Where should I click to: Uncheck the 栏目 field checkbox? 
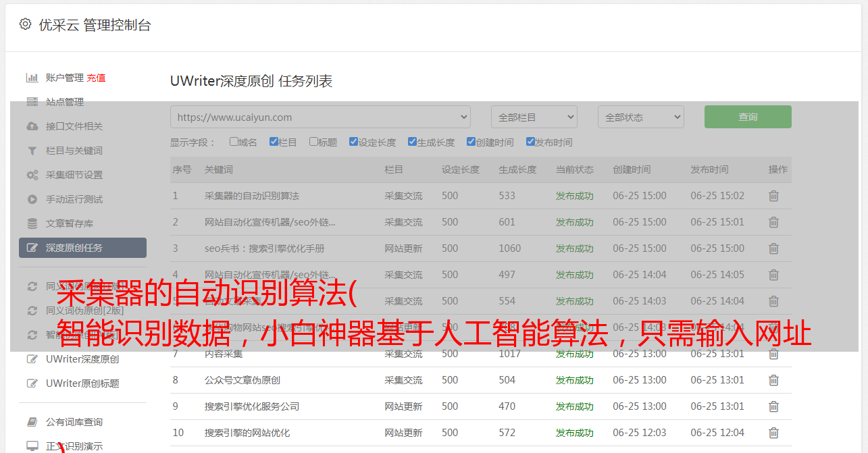274,142
